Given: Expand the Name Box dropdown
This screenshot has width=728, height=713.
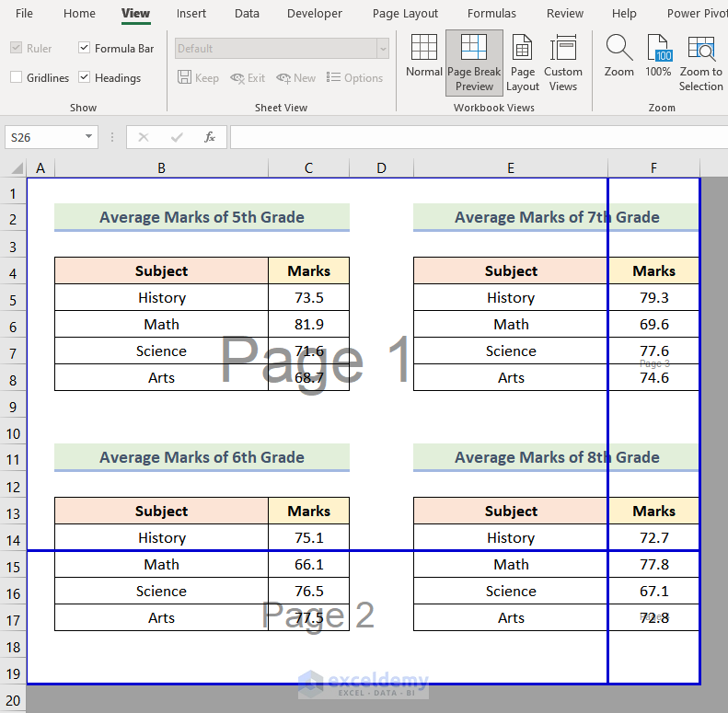Looking at the screenshot, I should coord(89,137).
